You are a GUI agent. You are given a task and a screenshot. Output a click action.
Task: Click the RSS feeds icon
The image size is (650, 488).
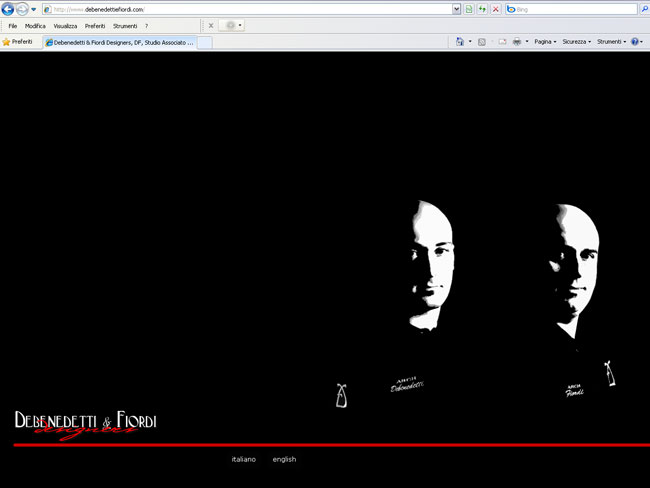coord(482,42)
